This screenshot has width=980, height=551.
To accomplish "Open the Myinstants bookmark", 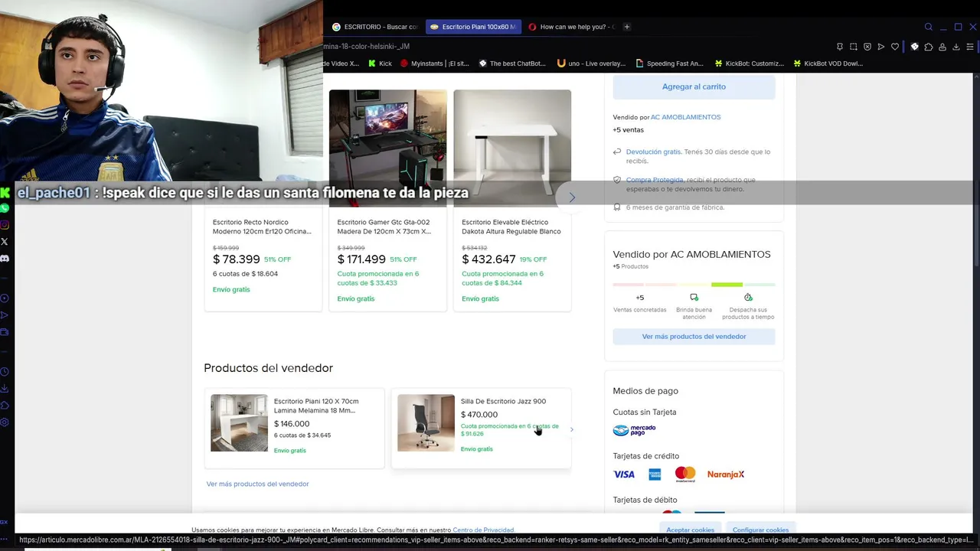I will point(434,64).
